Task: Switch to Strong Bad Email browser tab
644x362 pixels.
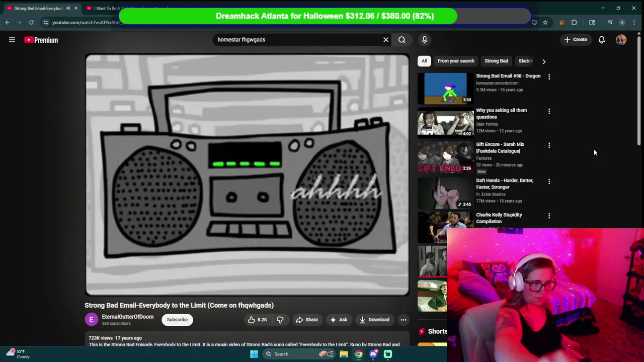Action: click(39, 8)
